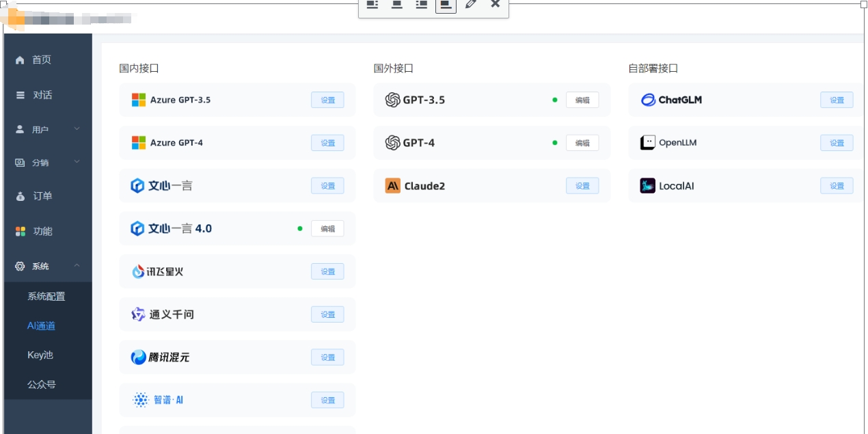Click the 分销 icon in sidebar

click(x=20, y=163)
